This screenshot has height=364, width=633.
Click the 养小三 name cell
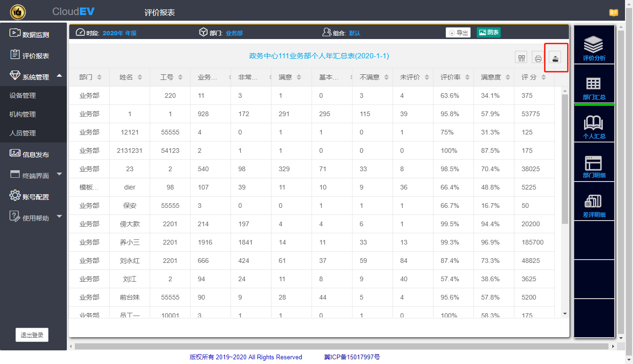[x=130, y=242]
